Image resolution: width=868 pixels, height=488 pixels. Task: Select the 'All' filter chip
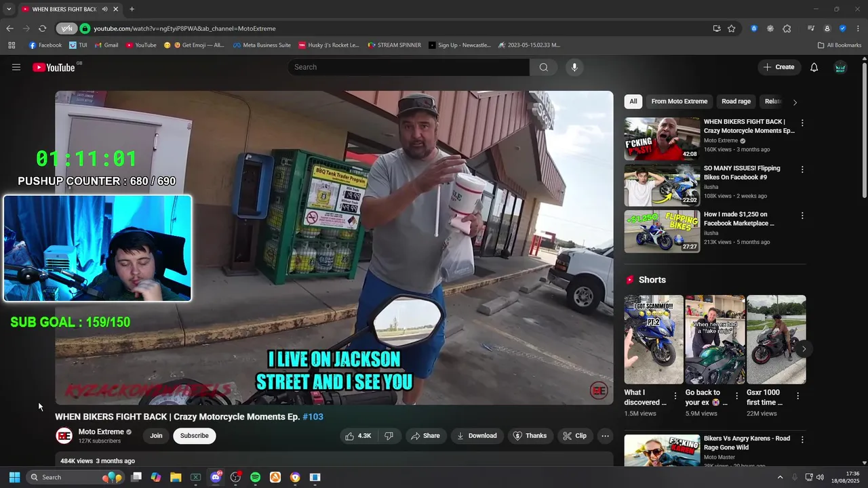[633, 102]
